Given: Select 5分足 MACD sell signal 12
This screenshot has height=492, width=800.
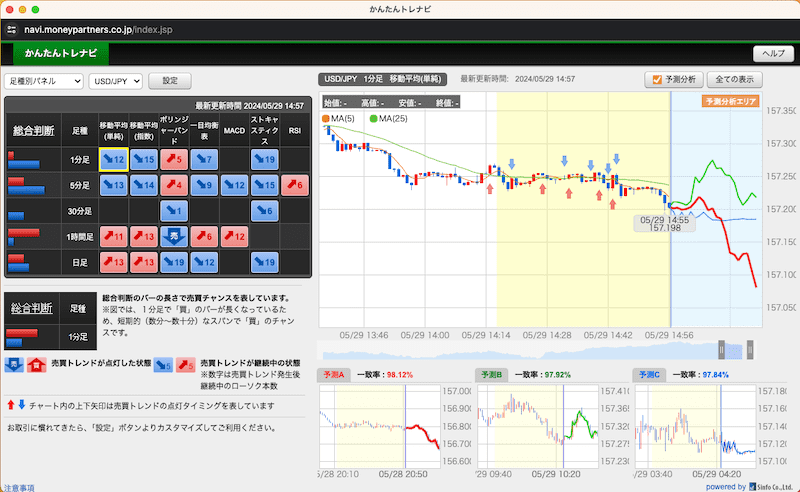Looking at the screenshot, I should point(234,185).
